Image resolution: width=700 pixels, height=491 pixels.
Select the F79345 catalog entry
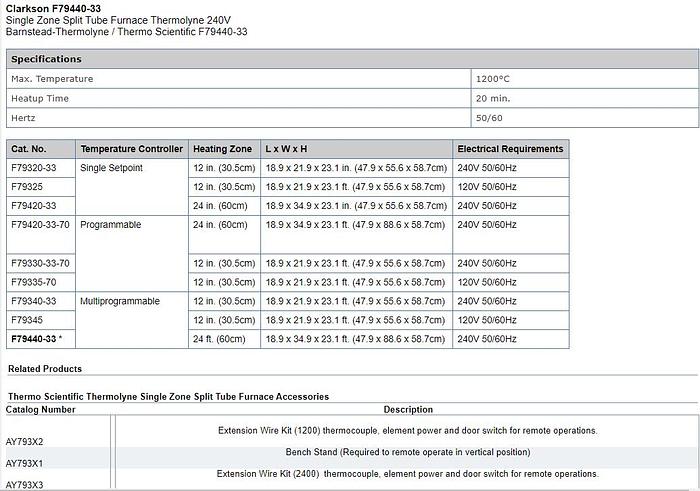pos(26,320)
